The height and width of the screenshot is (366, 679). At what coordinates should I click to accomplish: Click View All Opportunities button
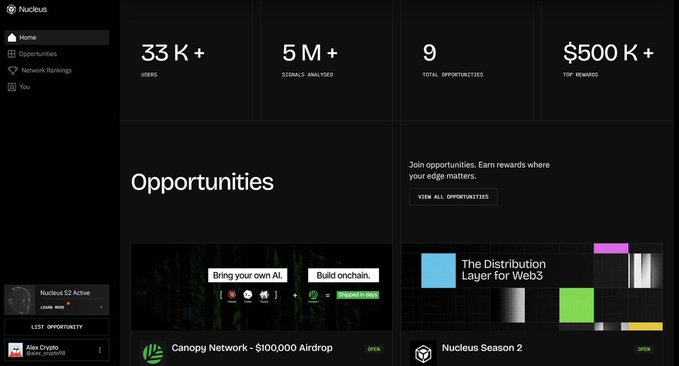pos(453,197)
